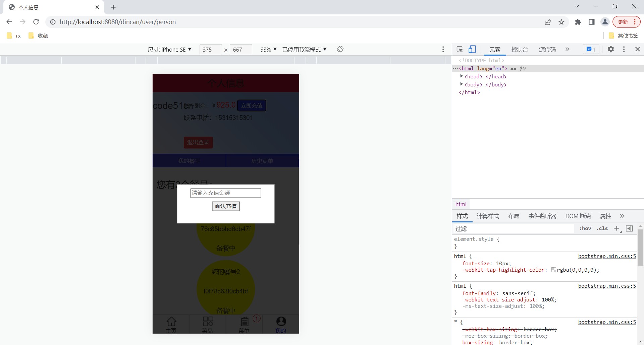Click the rotate screen icon
The height and width of the screenshot is (345, 644).
pyautogui.click(x=340, y=49)
